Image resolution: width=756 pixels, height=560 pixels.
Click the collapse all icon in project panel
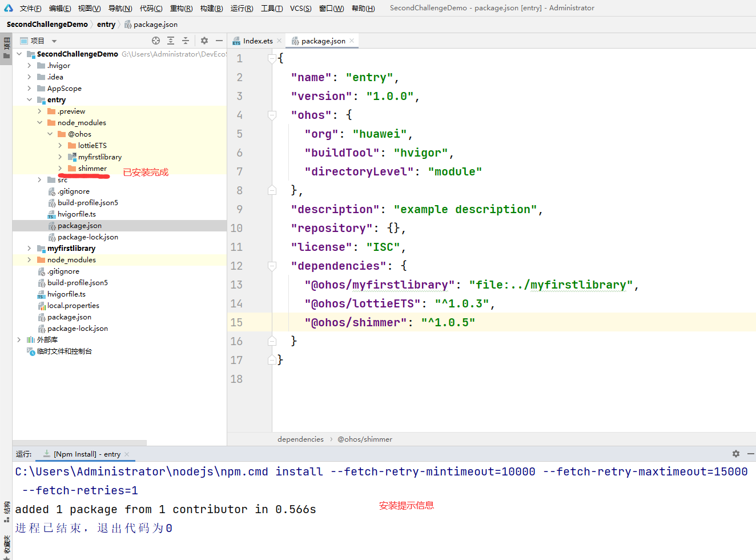[186, 41]
